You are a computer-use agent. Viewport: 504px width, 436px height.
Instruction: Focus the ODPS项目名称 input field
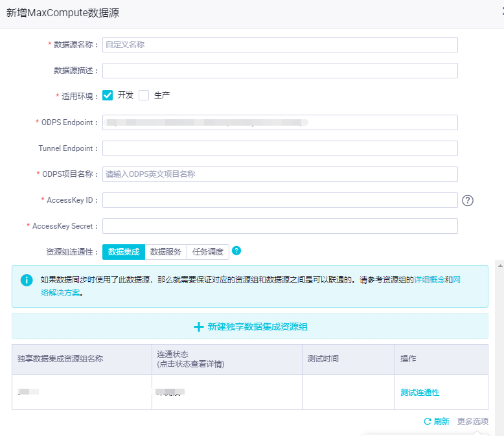pos(280,174)
